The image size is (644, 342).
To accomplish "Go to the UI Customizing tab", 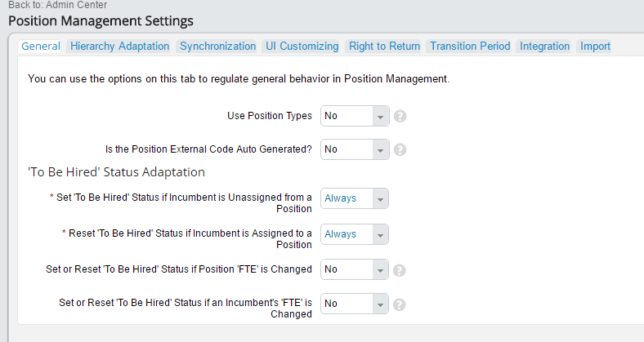I will (302, 47).
